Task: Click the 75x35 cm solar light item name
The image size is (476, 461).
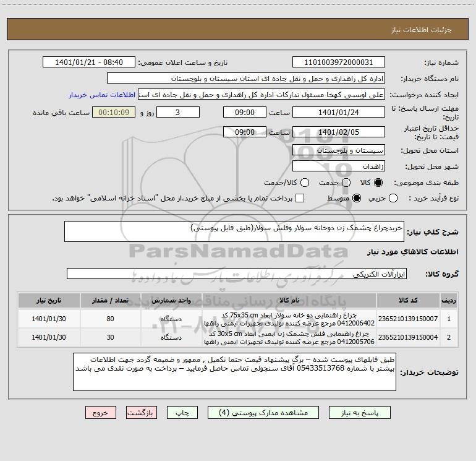Action: click(x=289, y=319)
